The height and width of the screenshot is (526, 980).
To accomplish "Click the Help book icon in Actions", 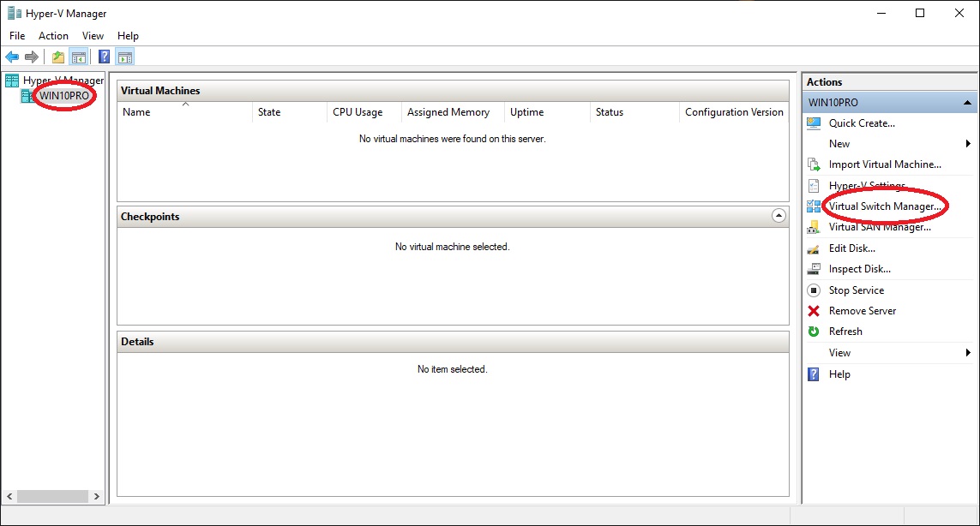I will tap(814, 374).
